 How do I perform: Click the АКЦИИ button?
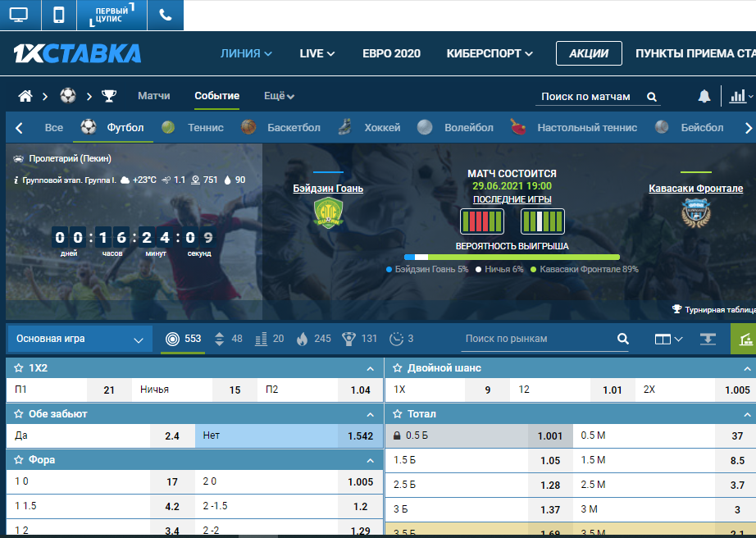point(589,53)
